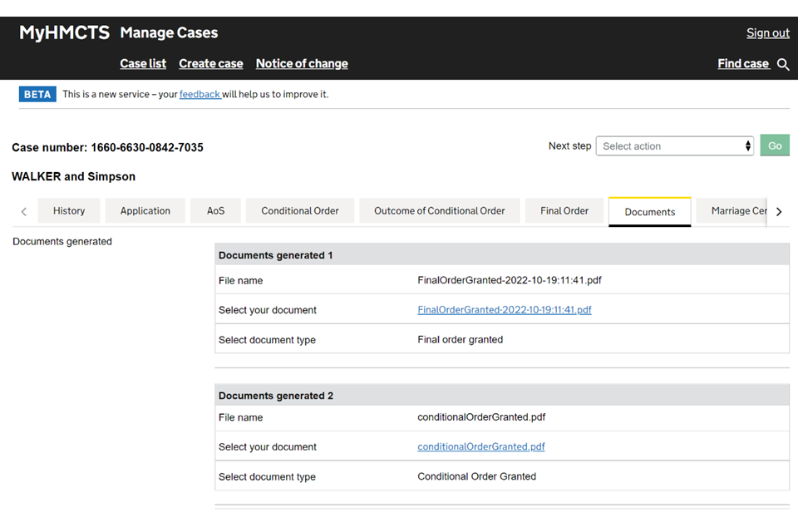Select the Documents tab
The width and height of the screenshot is (798, 532).
click(649, 212)
